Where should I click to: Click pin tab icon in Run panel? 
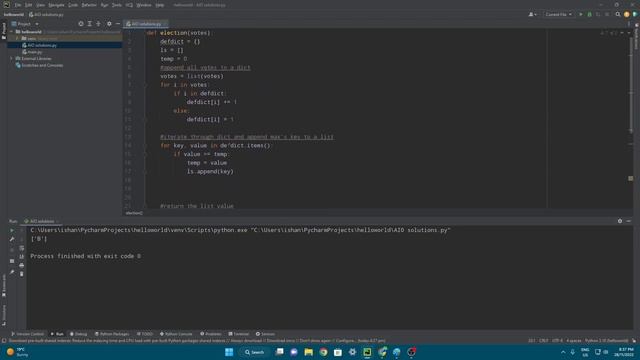pyautogui.click(x=12, y=272)
